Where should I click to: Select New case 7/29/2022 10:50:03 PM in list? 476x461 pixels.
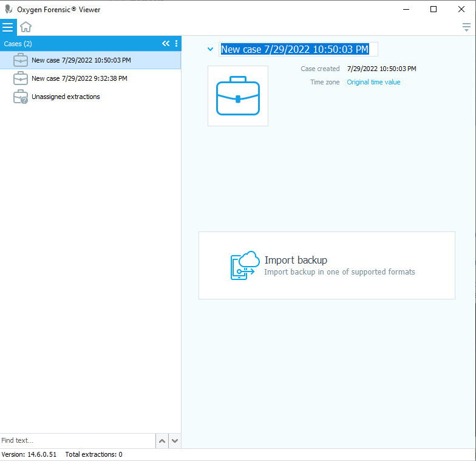(x=81, y=60)
